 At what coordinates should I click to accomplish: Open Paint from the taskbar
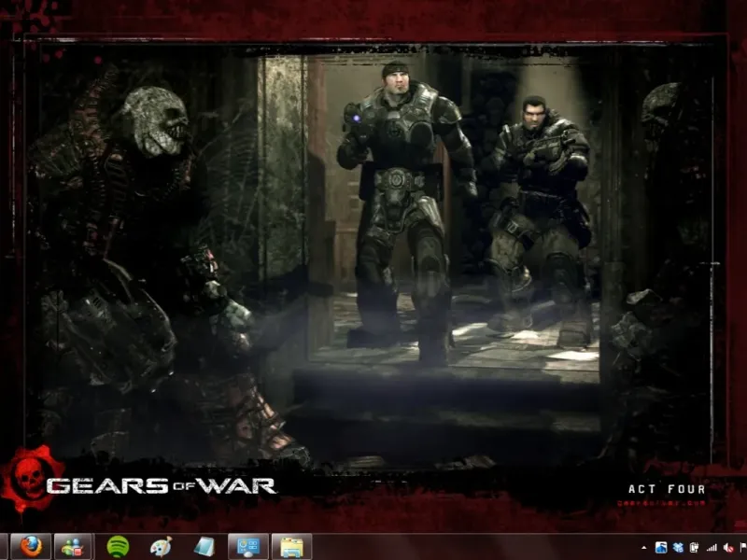pyautogui.click(x=161, y=547)
